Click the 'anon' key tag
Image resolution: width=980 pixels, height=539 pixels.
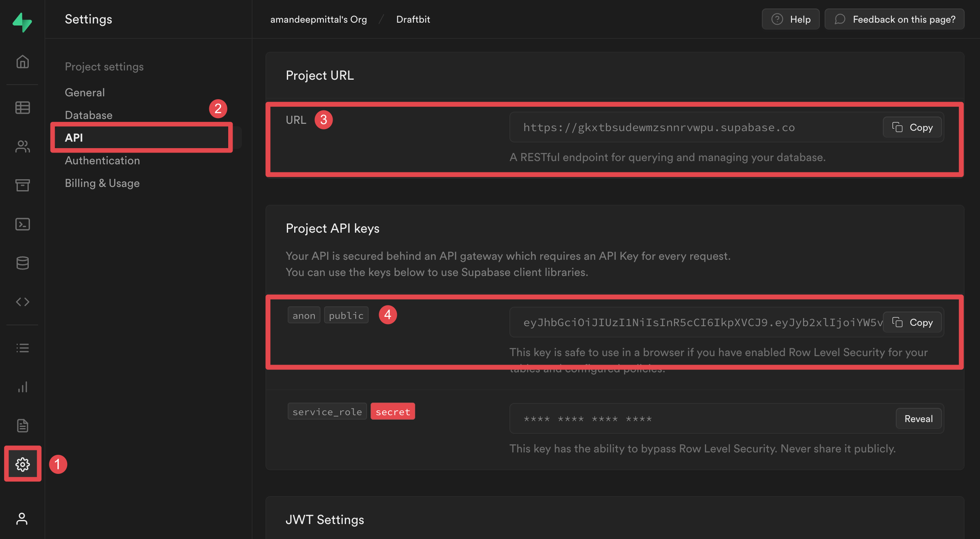pos(304,315)
